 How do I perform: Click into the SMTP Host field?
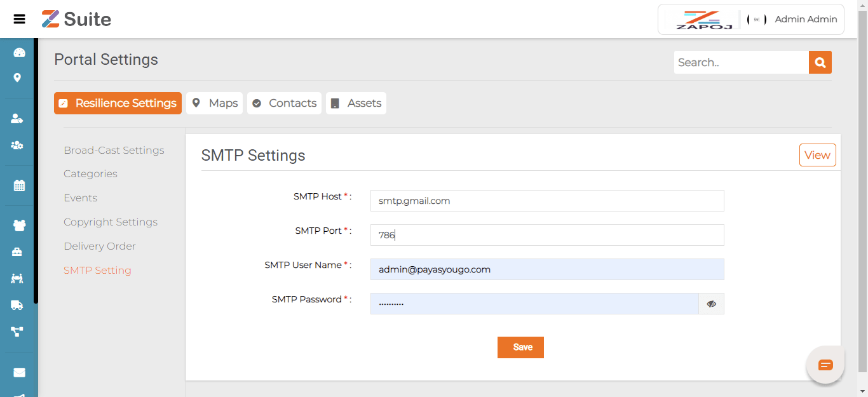[546, 201]
